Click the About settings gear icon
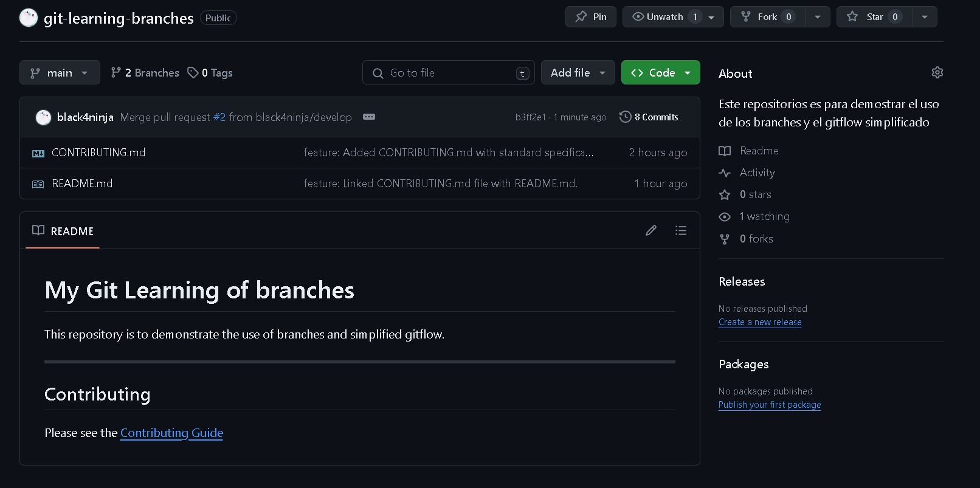Screen dimensions: 980x488 tap(937, 72)
